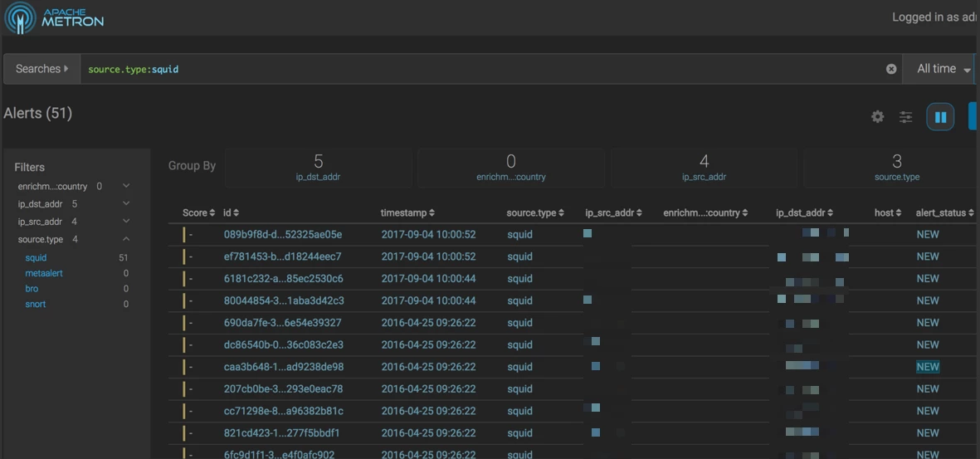Open the Searches saved list
The width and height of the screenshot is (980, 459).
[41, 69]
